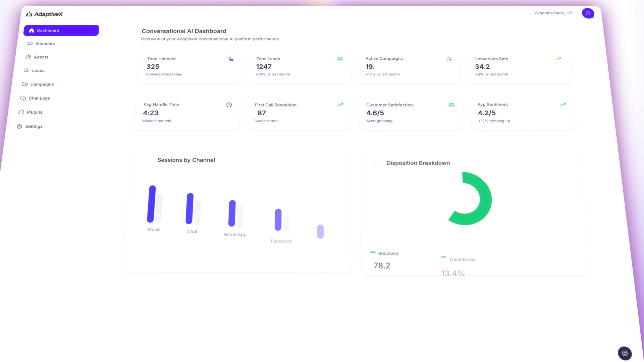Click trend icon on First Call Resolution card

coord(340,105)
